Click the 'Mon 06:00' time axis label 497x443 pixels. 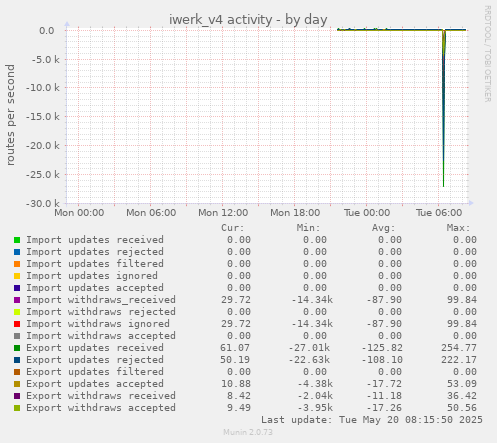[151, 213]
